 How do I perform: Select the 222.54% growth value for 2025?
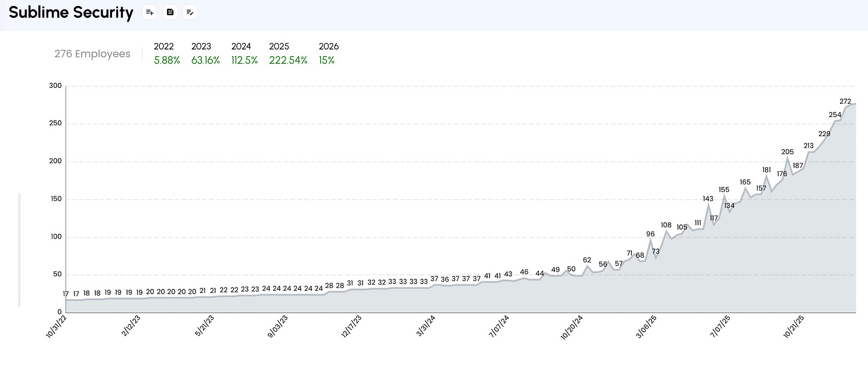289,60
